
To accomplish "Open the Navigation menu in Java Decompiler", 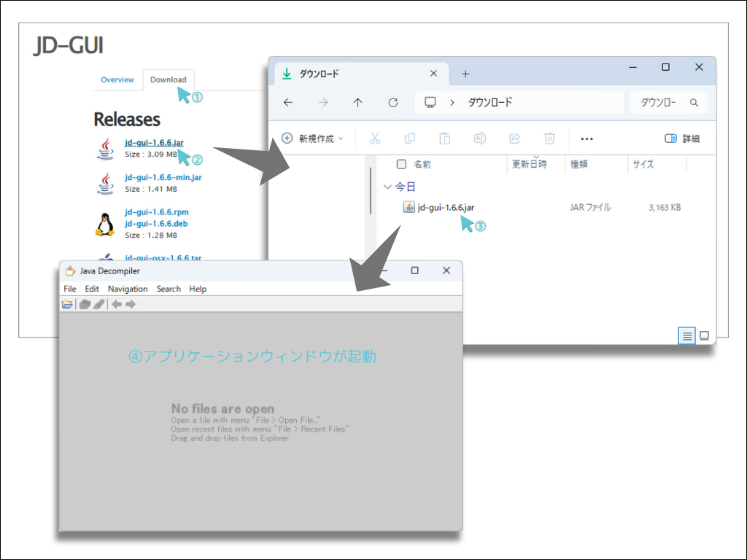I will tap(128, 289).
